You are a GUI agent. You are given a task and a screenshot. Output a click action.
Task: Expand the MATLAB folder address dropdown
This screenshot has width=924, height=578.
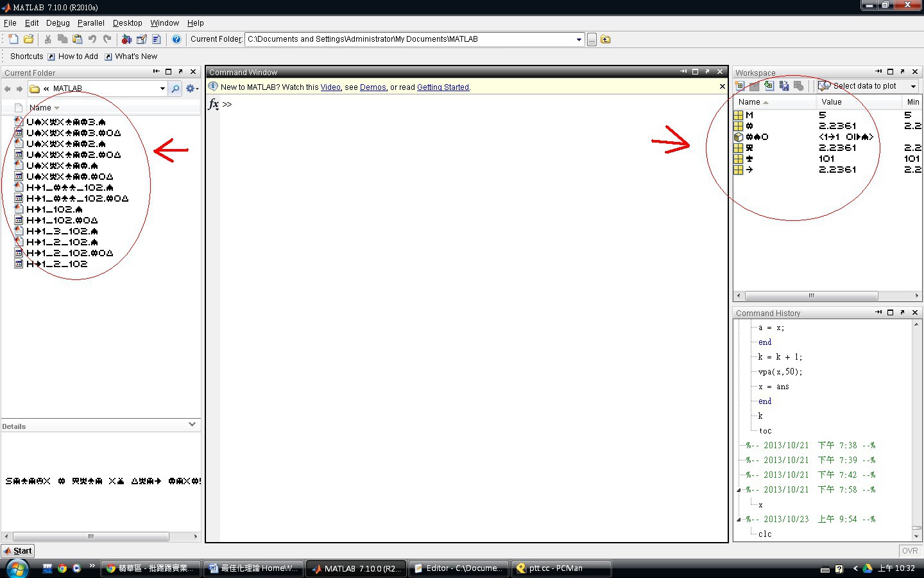tap(162, 89)
